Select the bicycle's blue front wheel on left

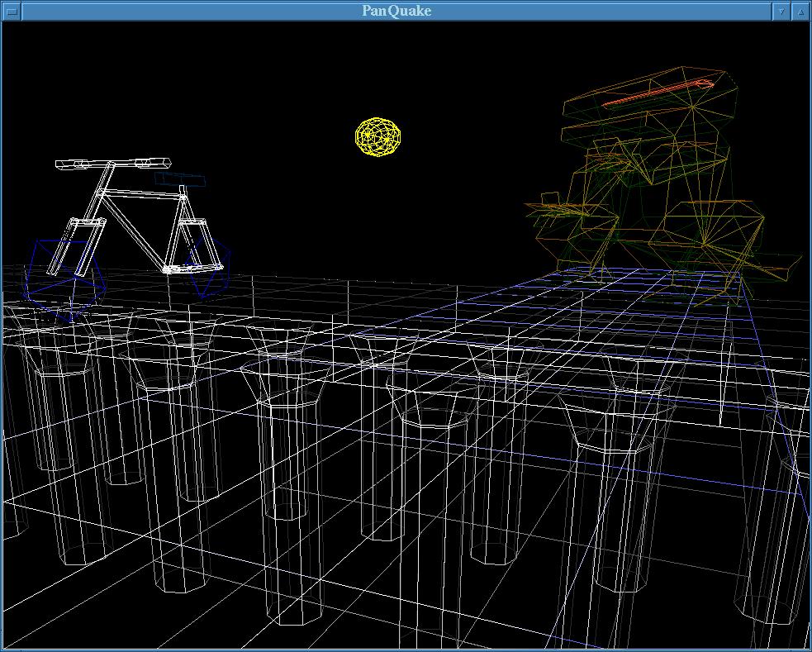coord(64,277)
